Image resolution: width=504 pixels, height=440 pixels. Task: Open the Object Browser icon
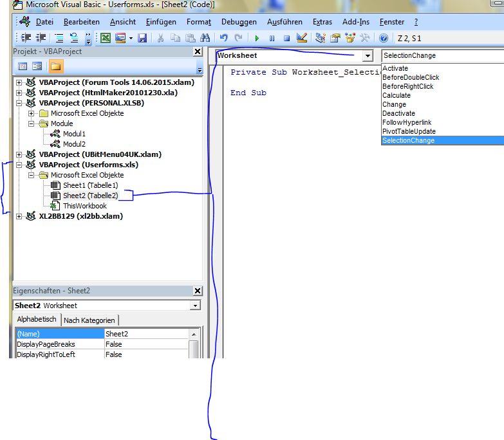350,38
